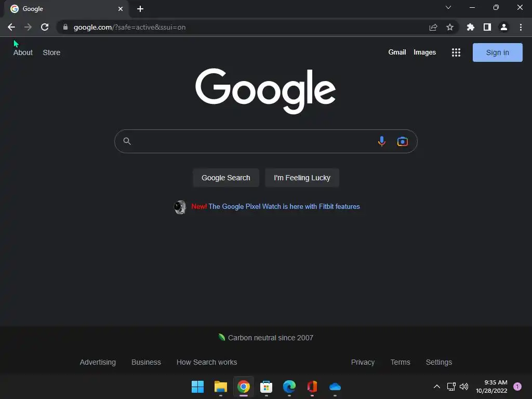Open a new tab with plus button

[140, 9]
